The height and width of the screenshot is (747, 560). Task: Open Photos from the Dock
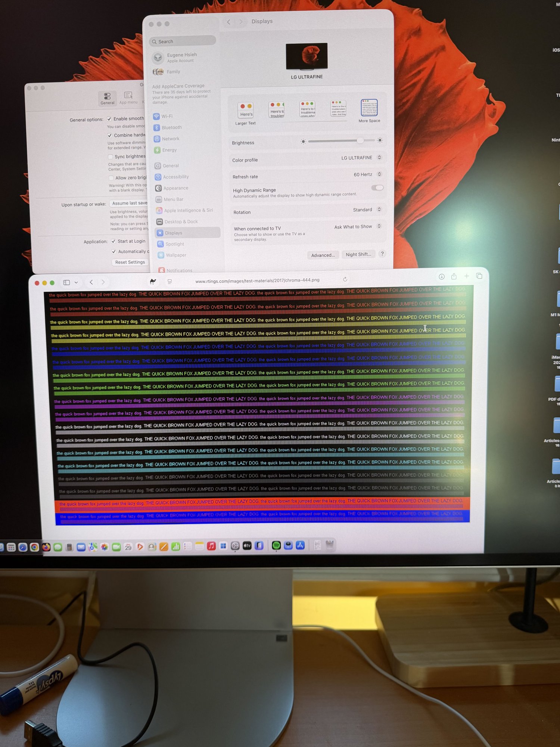point(105,547)
